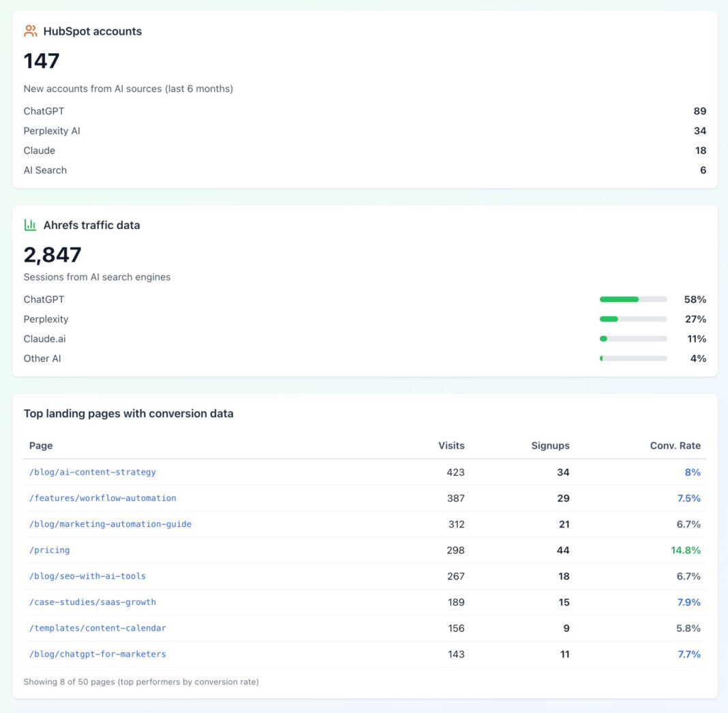Click the 147 HubSpot accounts total

click(42, 61)
